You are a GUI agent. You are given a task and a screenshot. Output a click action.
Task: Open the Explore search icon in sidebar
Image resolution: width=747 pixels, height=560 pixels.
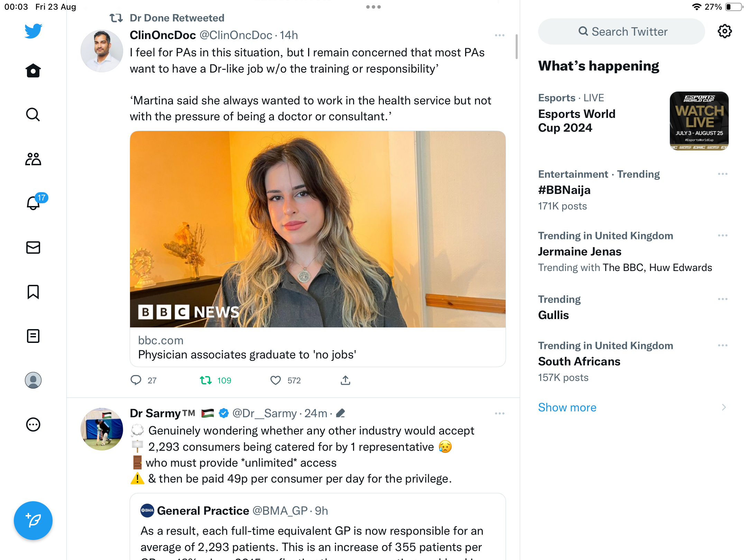(x=33, y=115)
